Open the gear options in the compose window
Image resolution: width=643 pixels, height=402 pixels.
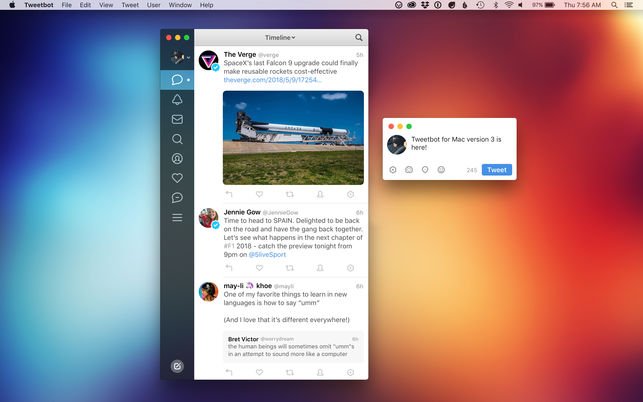[x=392, y=170]
